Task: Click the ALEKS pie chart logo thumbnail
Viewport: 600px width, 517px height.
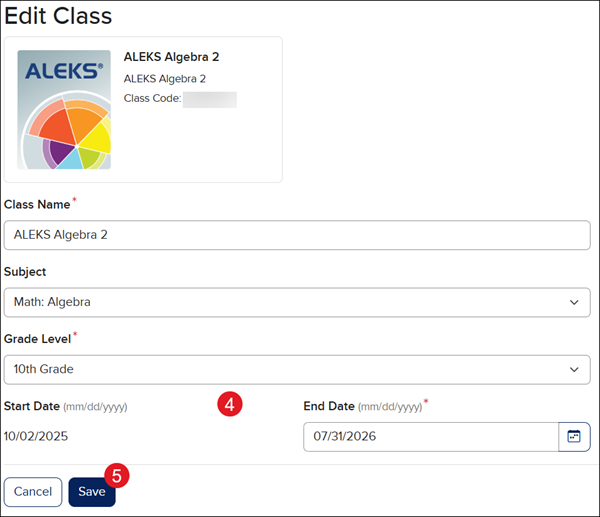Action: click(64, 110)
